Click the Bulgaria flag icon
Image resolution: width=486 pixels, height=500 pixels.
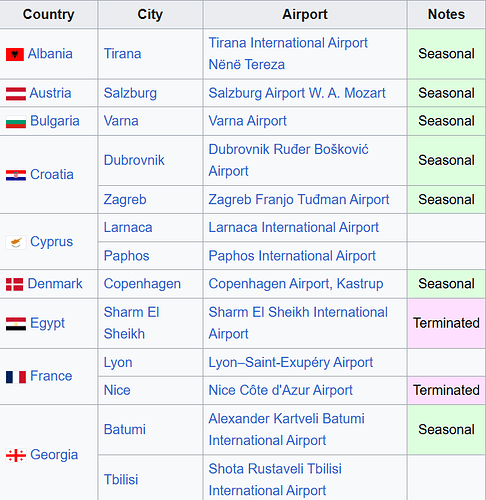(x=16, y=122)
